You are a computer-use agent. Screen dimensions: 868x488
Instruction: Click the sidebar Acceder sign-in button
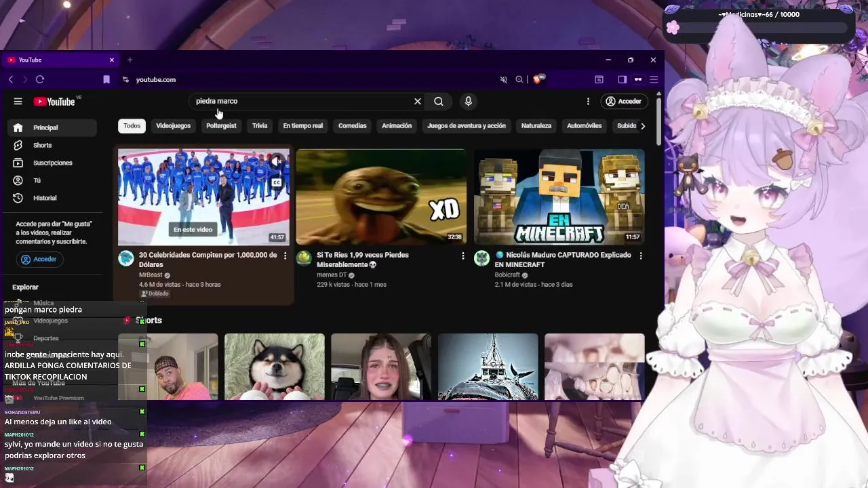pyautogui.click(x=40, y=259)
